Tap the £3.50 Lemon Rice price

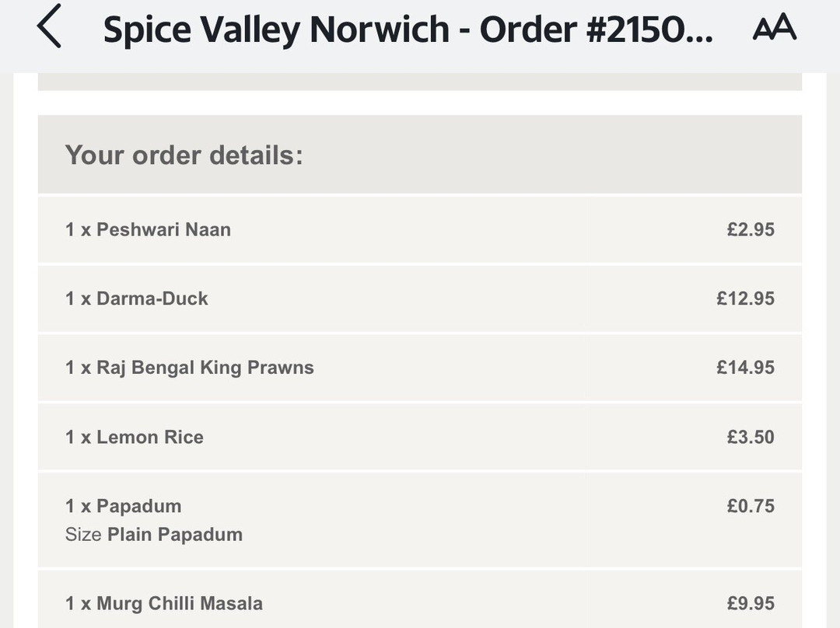pos(751,437)
